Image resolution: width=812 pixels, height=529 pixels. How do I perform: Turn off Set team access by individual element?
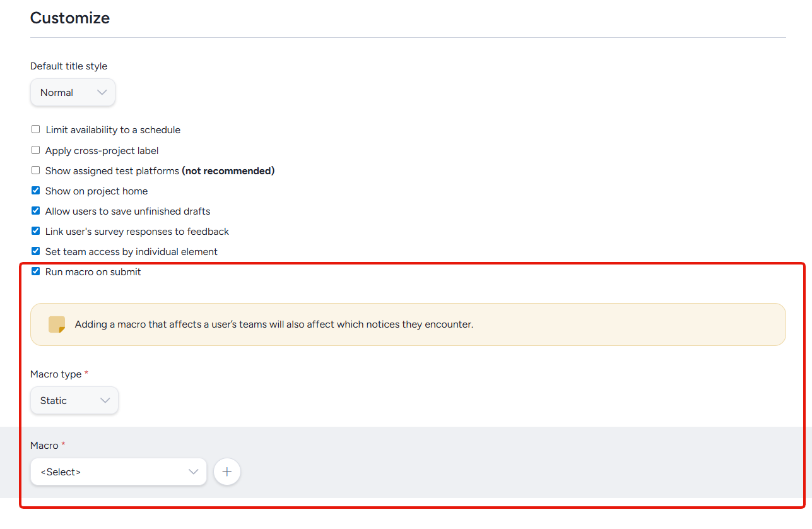pyautogui.click(x=36, y=251)
